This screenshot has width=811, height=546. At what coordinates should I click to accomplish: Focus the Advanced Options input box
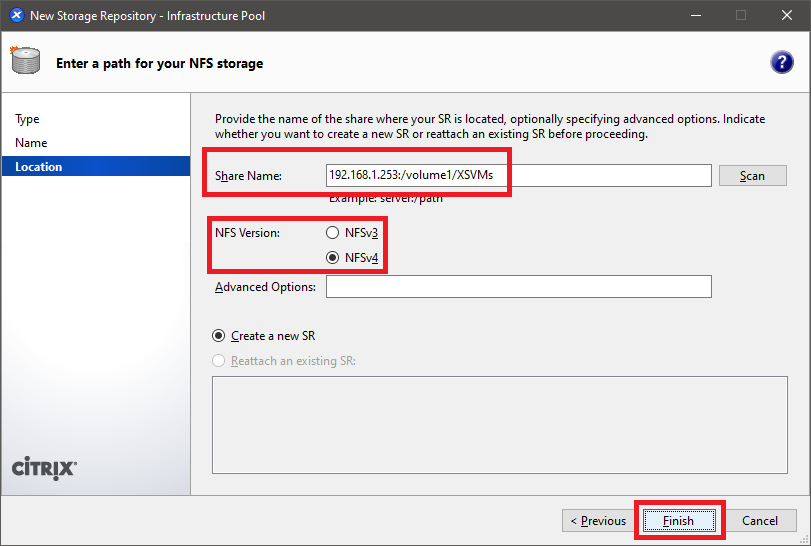(518, 287)
